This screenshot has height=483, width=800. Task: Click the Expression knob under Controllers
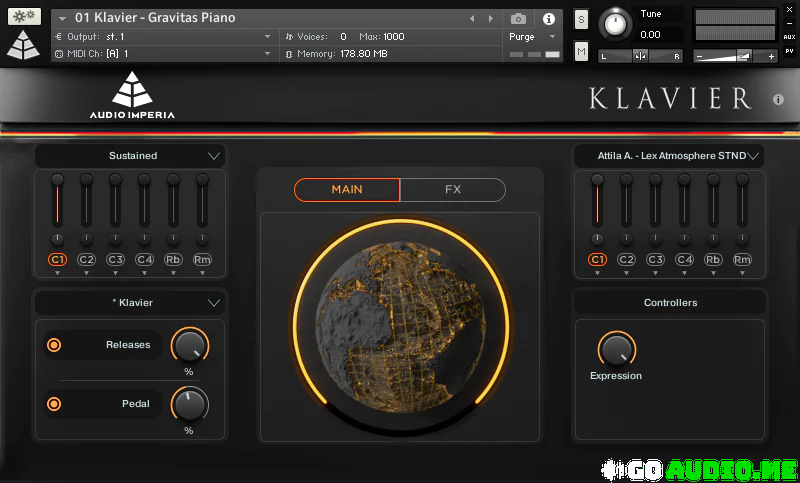pyautogui.click(x=616, y=349)
